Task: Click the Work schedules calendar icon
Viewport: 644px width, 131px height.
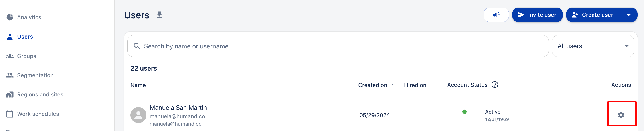Action: click(10, 114)
